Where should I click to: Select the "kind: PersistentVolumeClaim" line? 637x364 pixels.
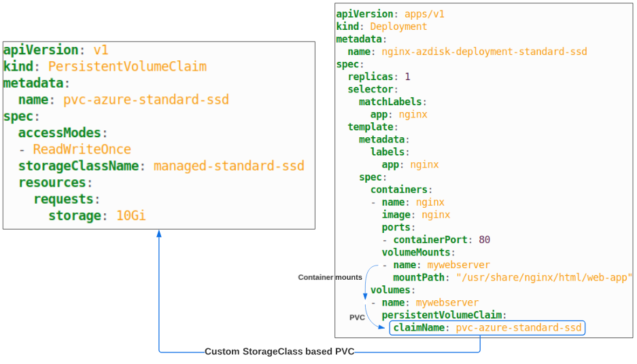[105, 67]
